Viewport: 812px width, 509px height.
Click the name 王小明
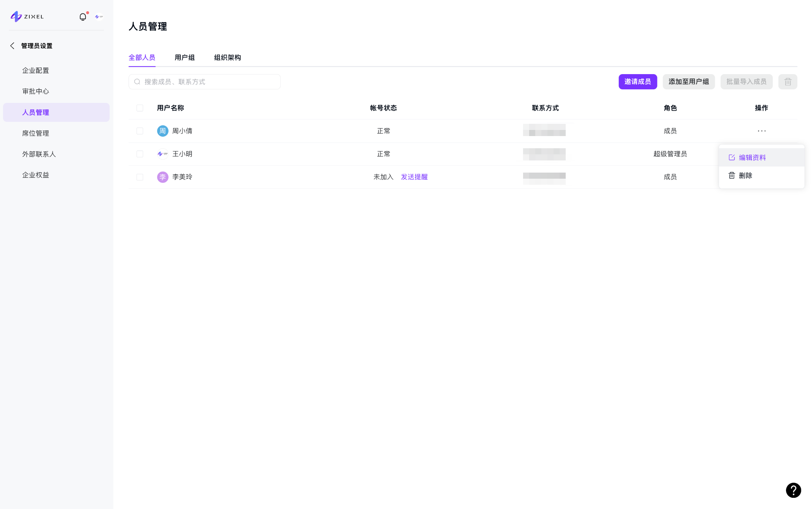point(182,154)
